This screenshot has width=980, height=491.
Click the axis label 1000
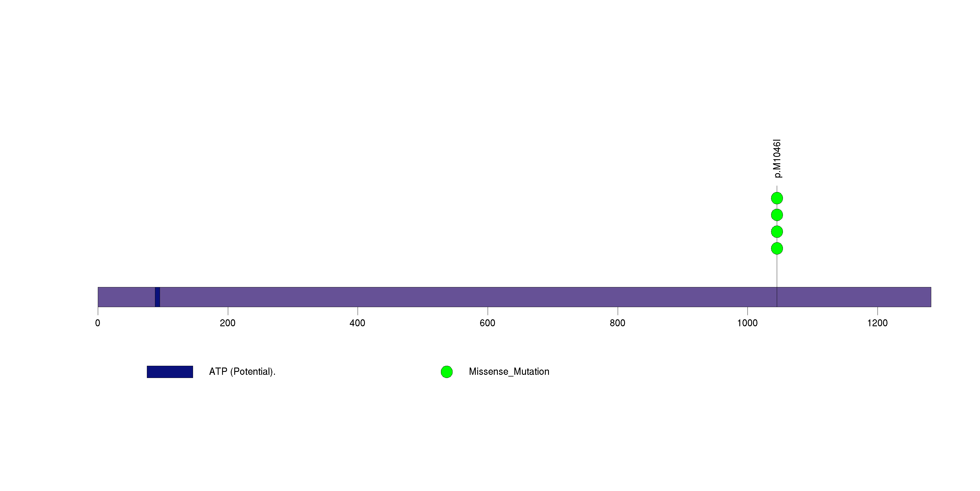(747, 323)
